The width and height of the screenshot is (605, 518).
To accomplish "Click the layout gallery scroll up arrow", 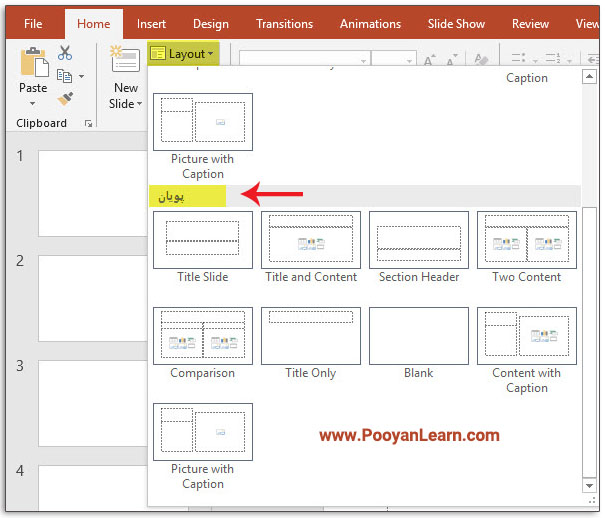I will click(x=589, y=77).
